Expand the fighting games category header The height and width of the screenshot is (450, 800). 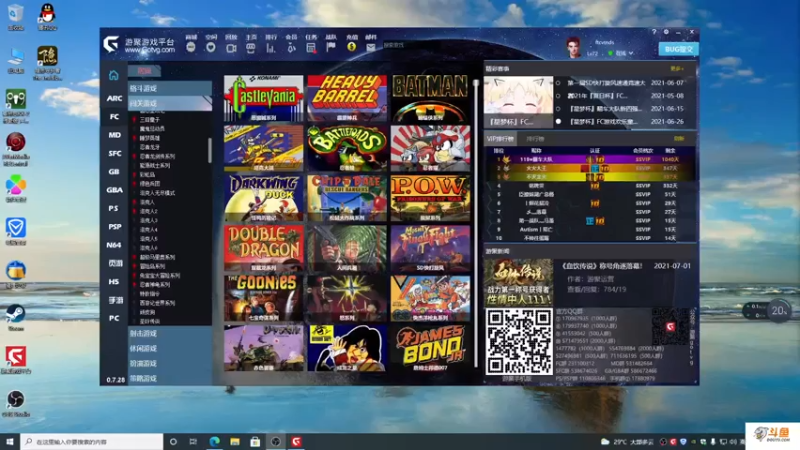pyautogui.click(x=169, y=88)
